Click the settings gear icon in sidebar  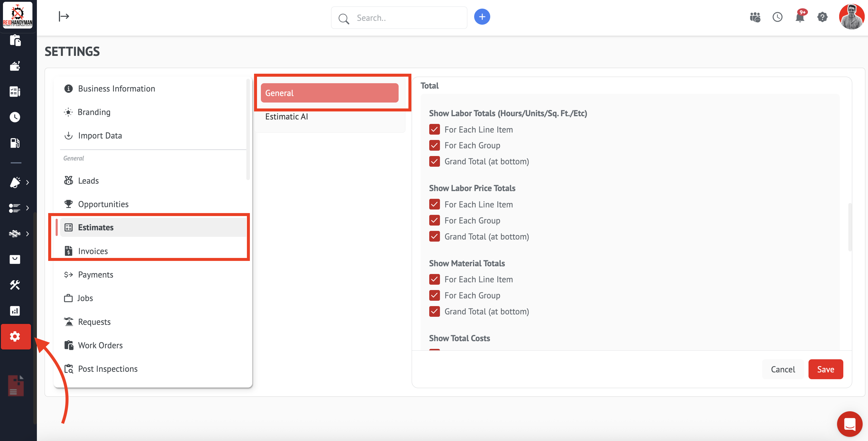point(15,336)
